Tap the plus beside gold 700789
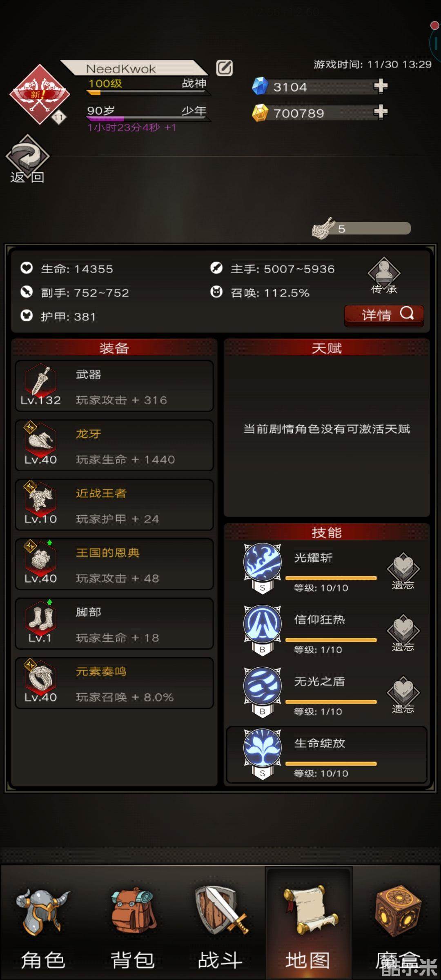This screenshot has height=980, width=441. 380,112
